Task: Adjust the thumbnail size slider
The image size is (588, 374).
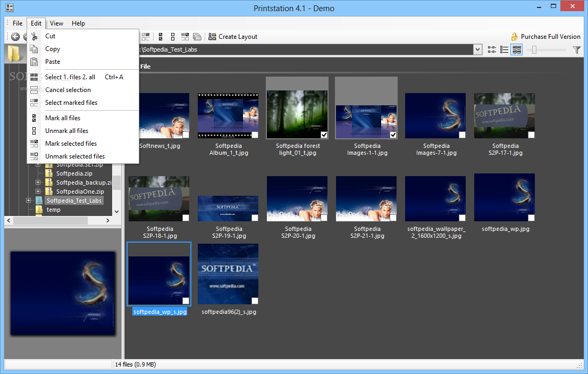Action: (x=534, y=49)
